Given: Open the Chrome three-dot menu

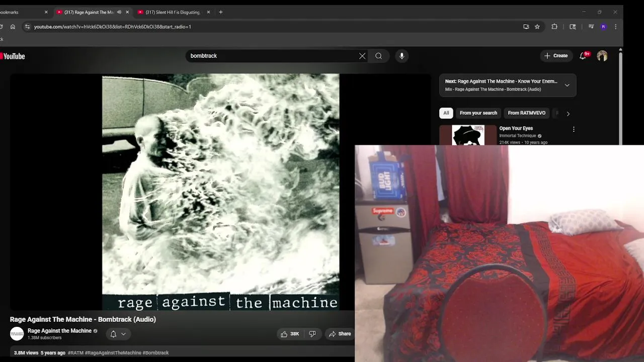Looking at the screenshot, I should pos(615,27).
